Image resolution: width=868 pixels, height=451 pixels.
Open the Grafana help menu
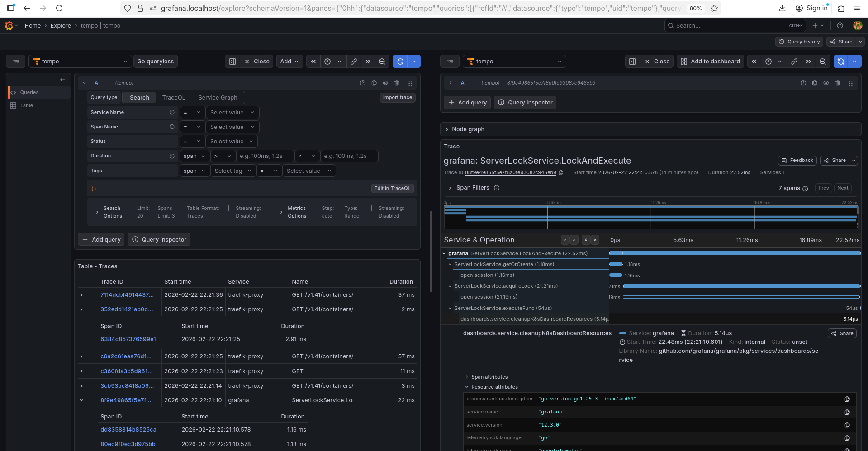(x=840, y=26)
